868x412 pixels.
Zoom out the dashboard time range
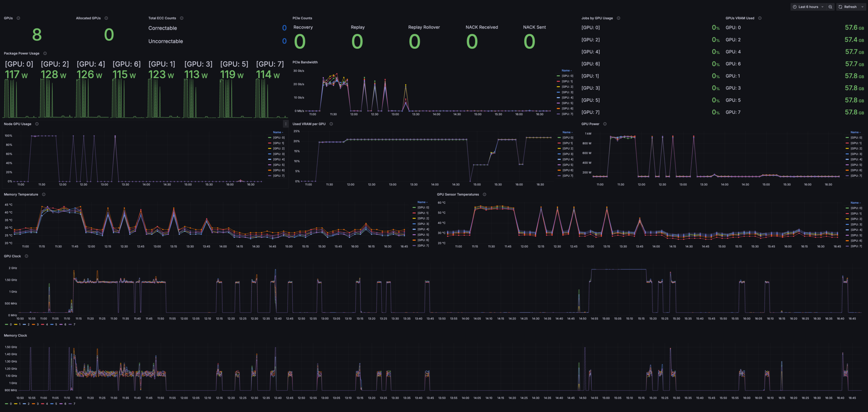pos(830,7)
